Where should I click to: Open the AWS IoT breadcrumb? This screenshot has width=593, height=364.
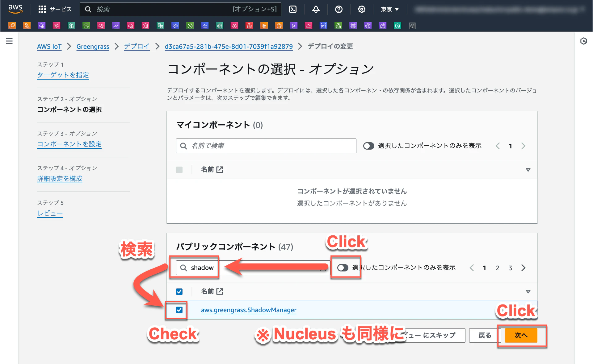(49, 47)
